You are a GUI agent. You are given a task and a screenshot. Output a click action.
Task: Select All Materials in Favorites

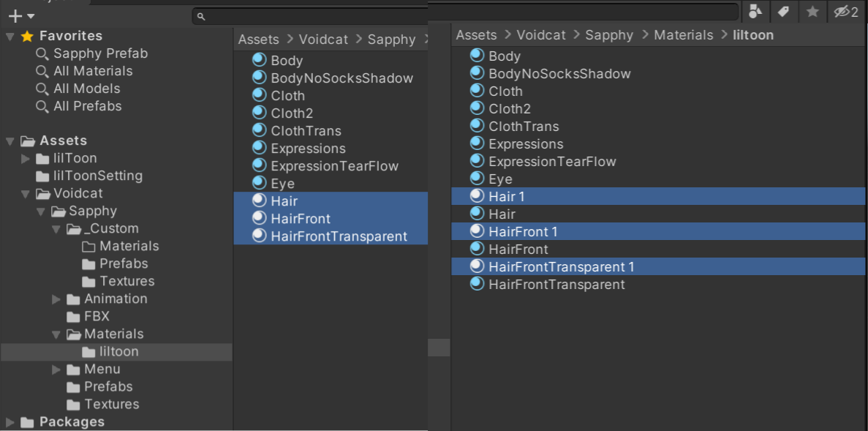[x=93, y=71]
